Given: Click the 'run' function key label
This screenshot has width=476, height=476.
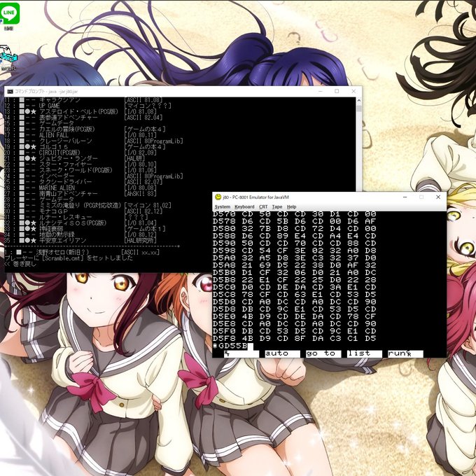Looking at the screenshot, I should [x=405, y=353].
